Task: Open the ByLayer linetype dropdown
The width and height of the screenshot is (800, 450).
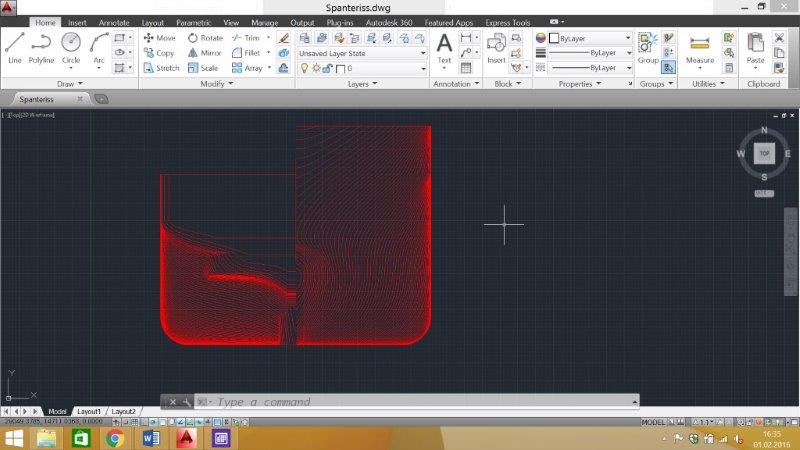Action: tap(591, 68)
